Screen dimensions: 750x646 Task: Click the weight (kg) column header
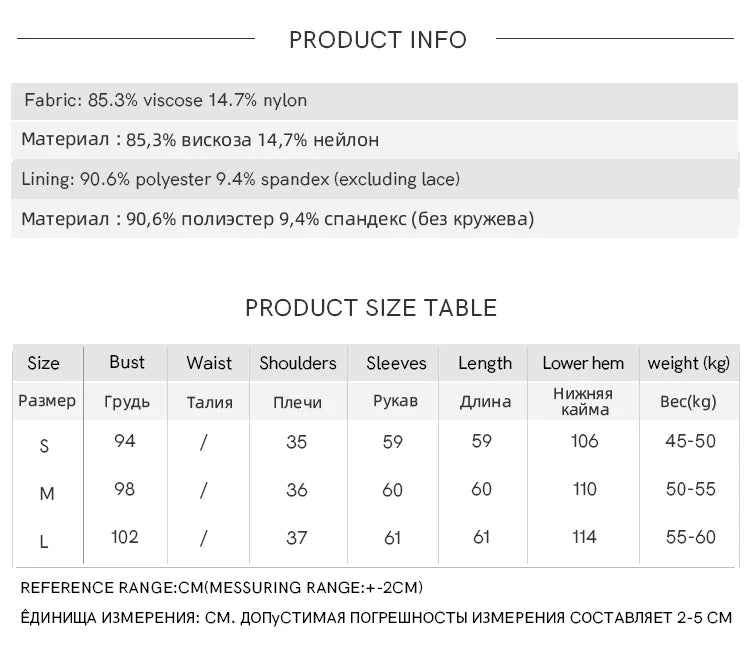coord(689,363)
